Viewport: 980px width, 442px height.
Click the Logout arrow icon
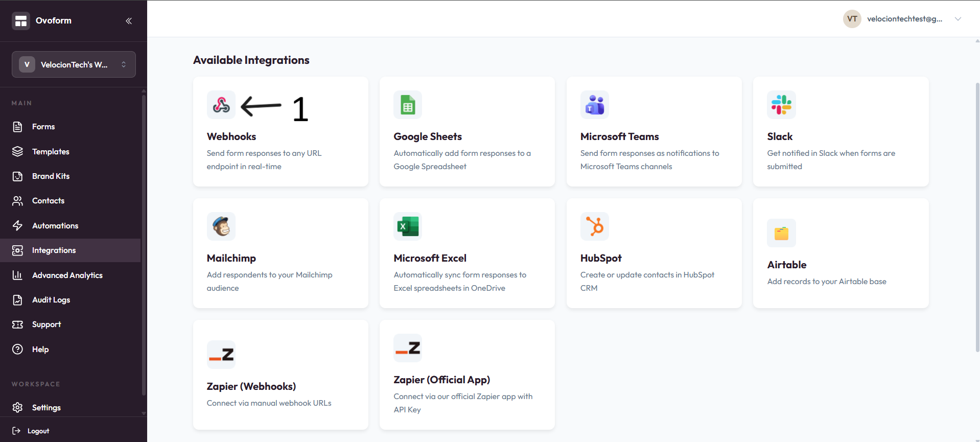coord(16,431)
